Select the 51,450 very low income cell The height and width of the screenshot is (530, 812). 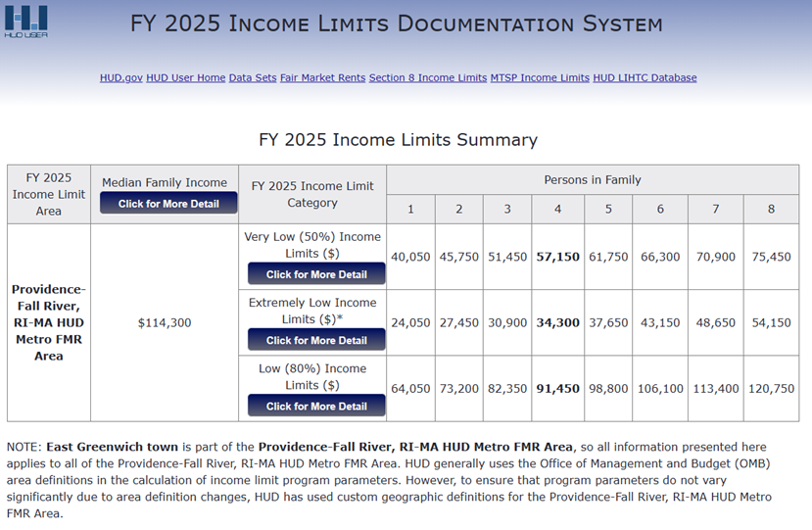click(507, 257)
